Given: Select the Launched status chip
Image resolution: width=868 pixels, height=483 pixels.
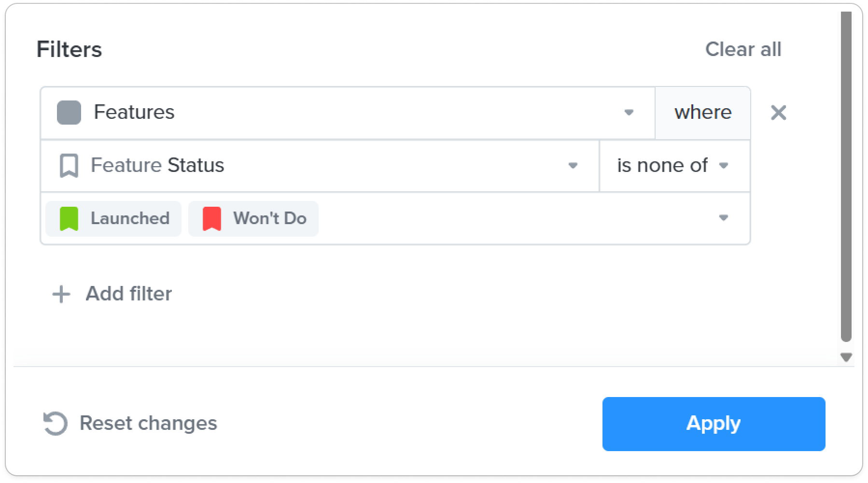Looking at the screenshot, I should pos(113,218).
